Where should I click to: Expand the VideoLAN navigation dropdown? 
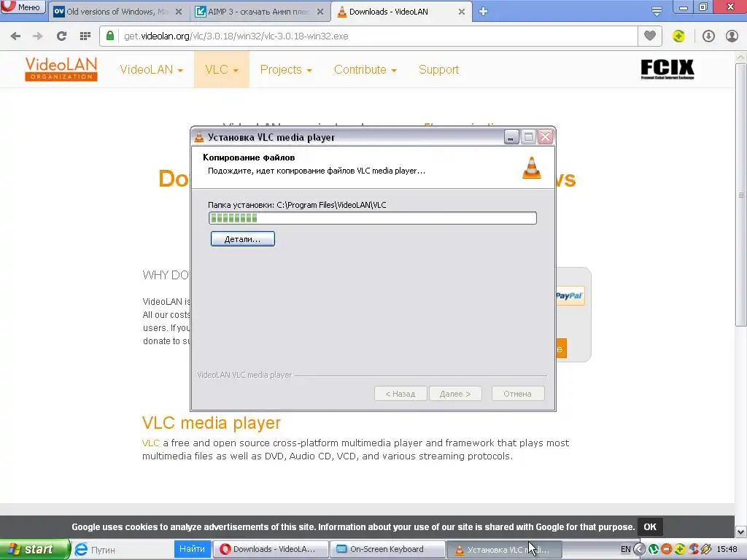click(x=152, y=69)
